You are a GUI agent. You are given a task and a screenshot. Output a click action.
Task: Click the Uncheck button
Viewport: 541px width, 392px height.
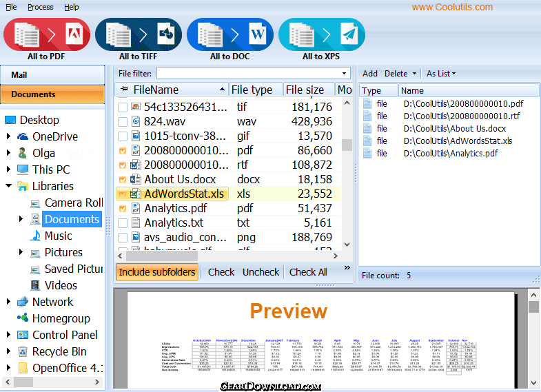tap(261, 272)
